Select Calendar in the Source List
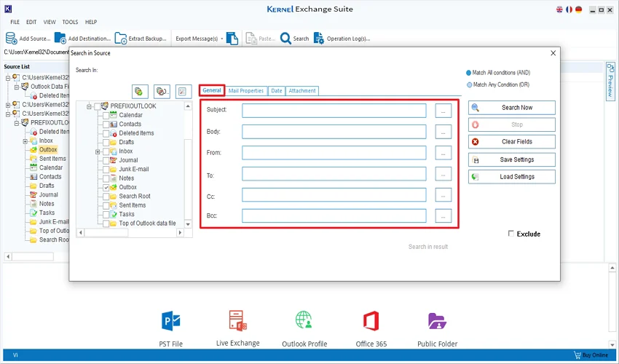 pyautogui.click(x=51, y=167)
